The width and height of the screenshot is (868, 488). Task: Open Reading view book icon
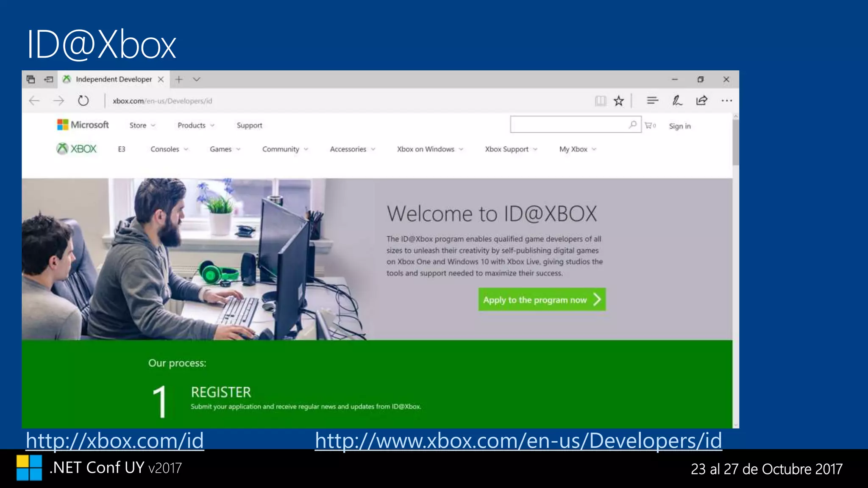click(x=600, y=101)
